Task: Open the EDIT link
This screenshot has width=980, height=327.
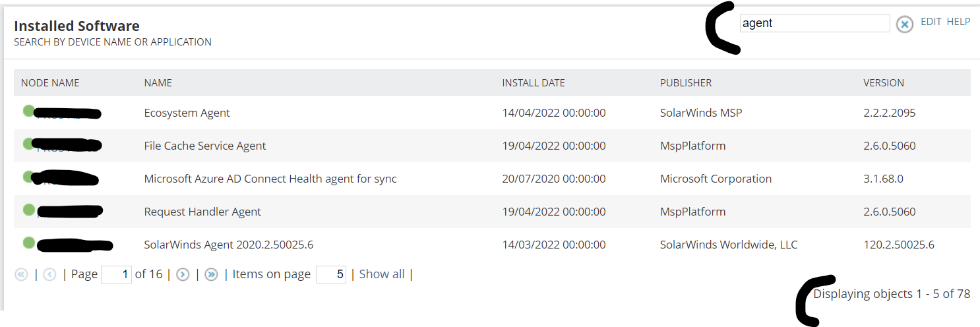Action: point(931,22)
